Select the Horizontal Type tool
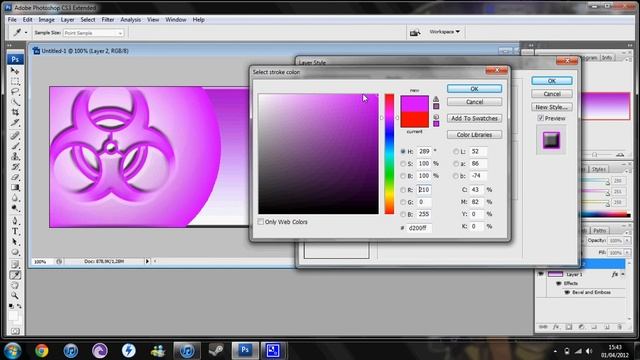This screenshot has width=640, height=360. click(x=15, y=231)
